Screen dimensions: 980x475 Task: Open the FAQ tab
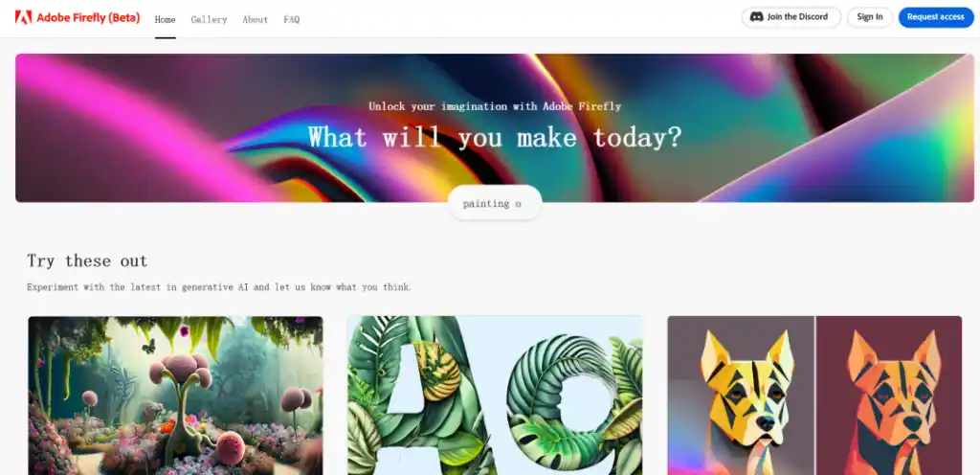[x=291, y=19]
